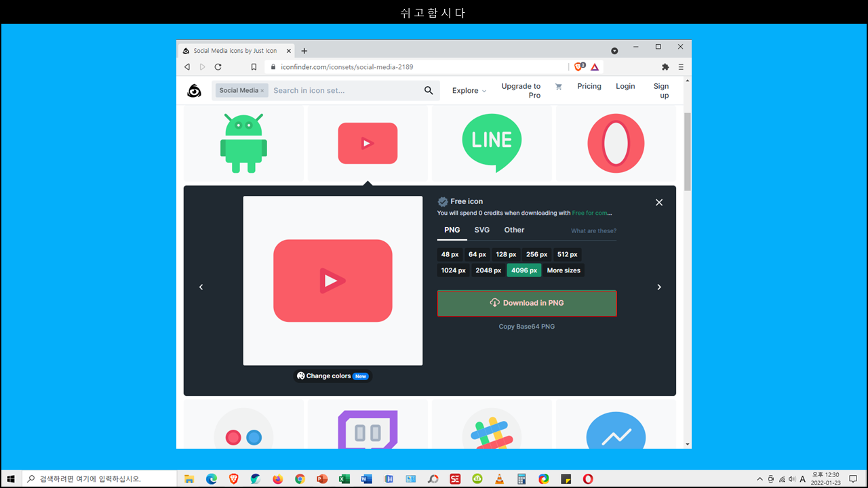Bookmark this page with bookmark icon
868x488 pixels.
tap(254, 67)
